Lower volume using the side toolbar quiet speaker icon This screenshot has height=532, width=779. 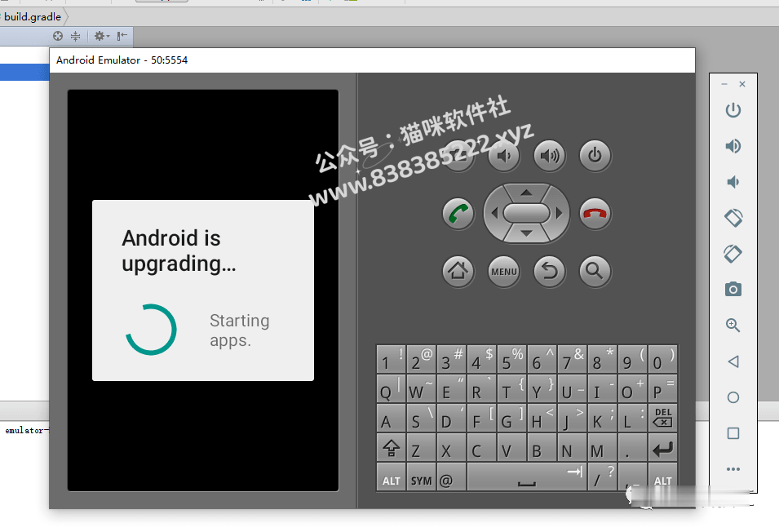coord(733,182)
